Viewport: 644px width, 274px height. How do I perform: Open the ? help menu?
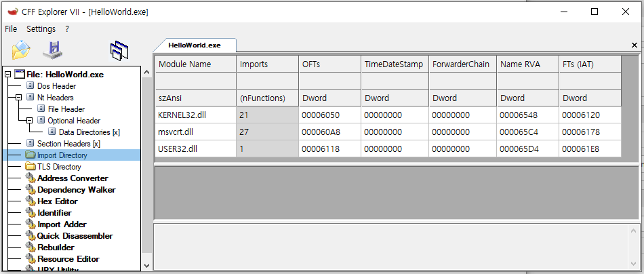click(x=67, y=29)
